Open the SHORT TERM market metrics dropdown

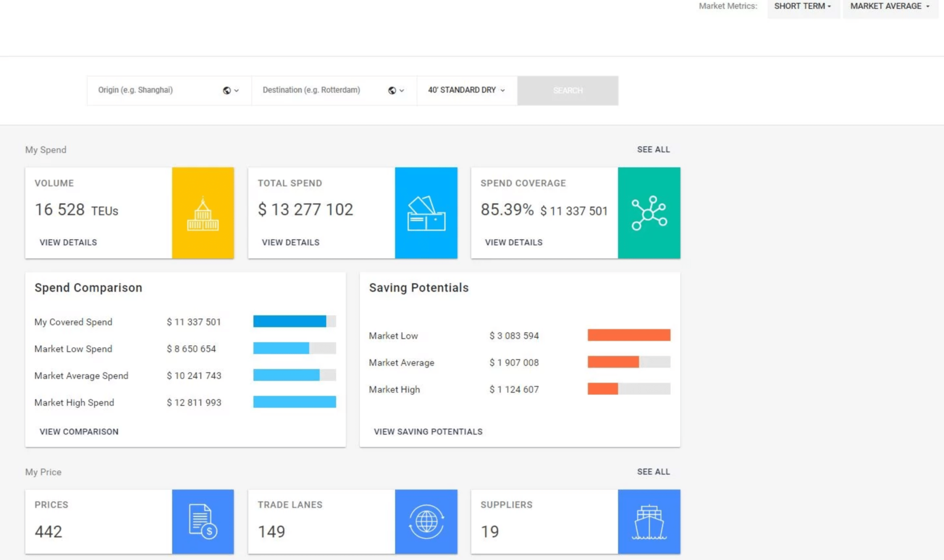pos(803,6)
